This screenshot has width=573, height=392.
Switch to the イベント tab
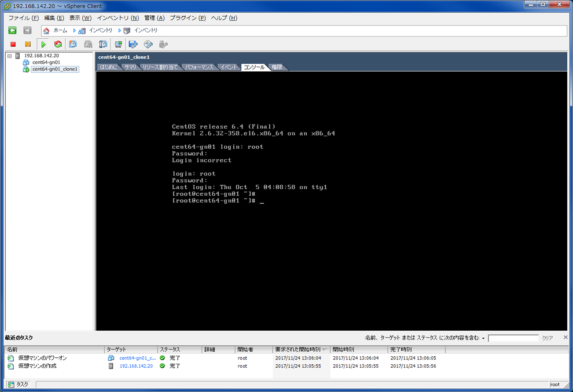click(229, 67)
